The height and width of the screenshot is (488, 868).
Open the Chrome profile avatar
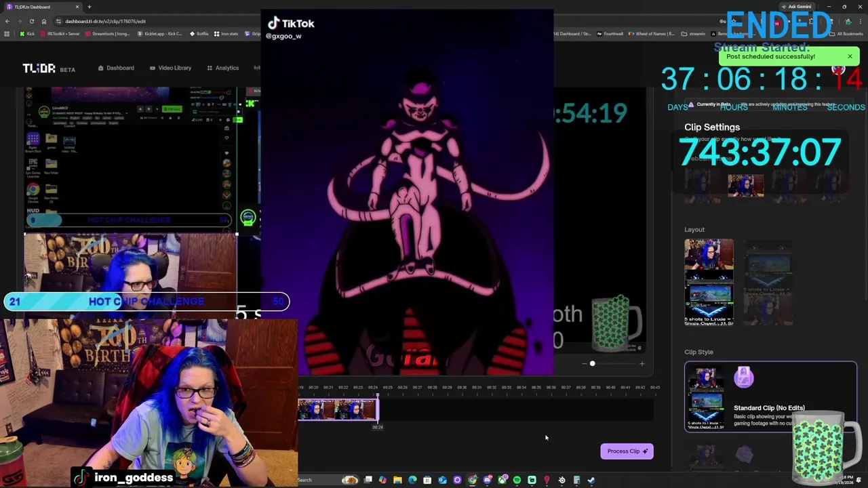[x=848, y=21]
